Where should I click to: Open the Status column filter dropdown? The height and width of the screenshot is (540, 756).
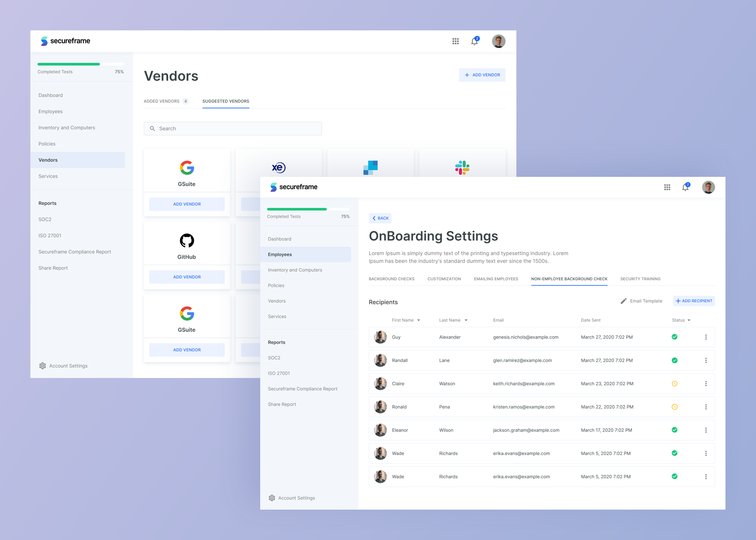689,320
